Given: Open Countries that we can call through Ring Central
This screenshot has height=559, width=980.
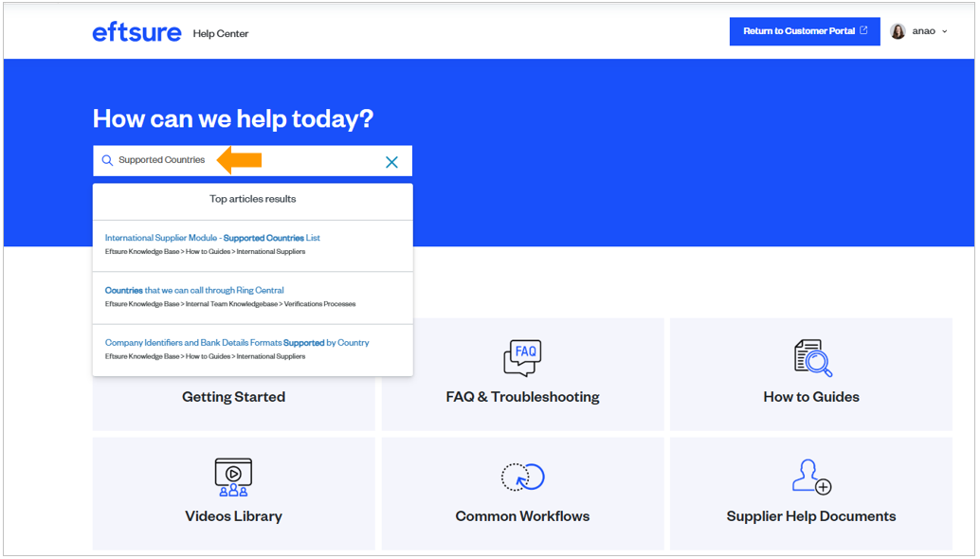Looking at the screenshot, I should click(194, 291).
